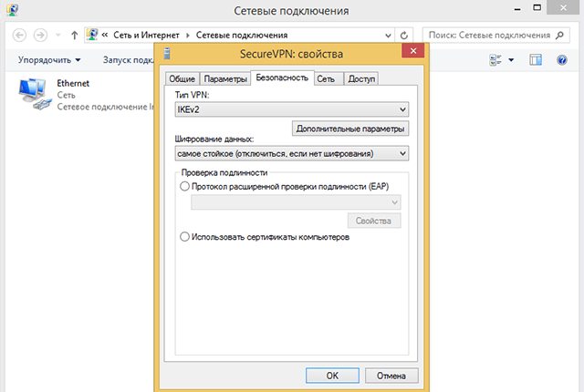Click the SecureVPN dialog title icon

tap(167, 54)
